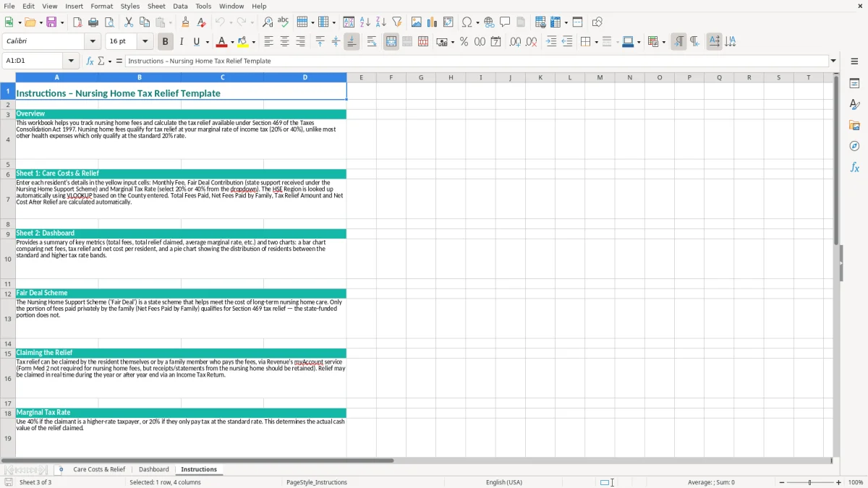Image resolution: width=868 pixels, height=488 pixels.
Task: Toggle left-to-right text direction
Action: coord(678,42)
